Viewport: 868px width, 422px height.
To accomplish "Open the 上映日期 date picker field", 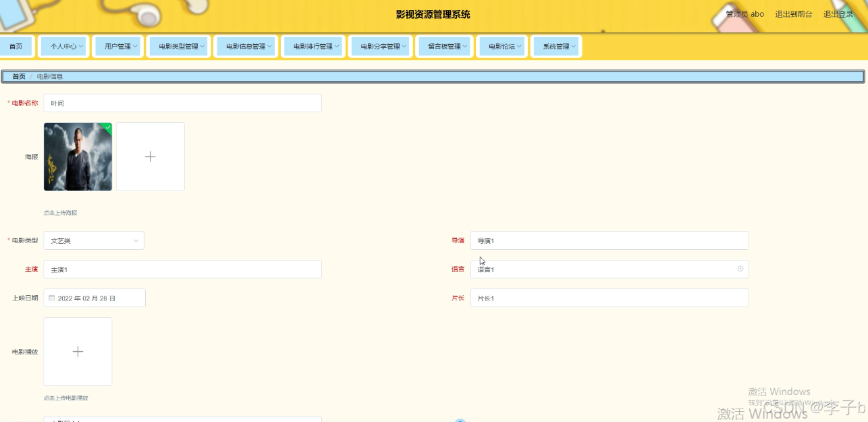I will tap(94, 298).
